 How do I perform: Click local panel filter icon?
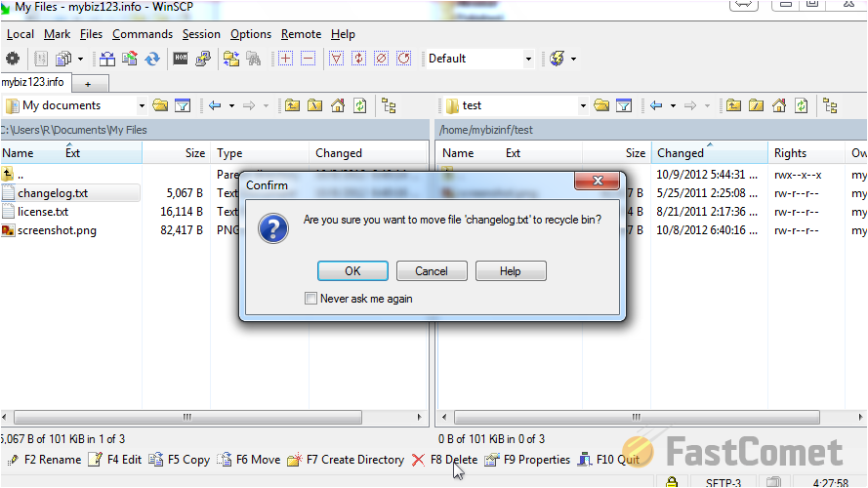point(183,105)
